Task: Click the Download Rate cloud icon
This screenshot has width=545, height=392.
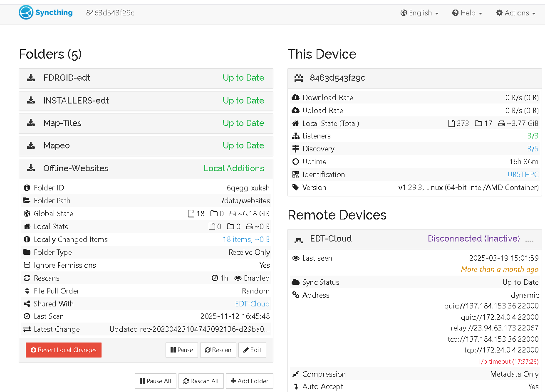Action: tap(295, 98)
